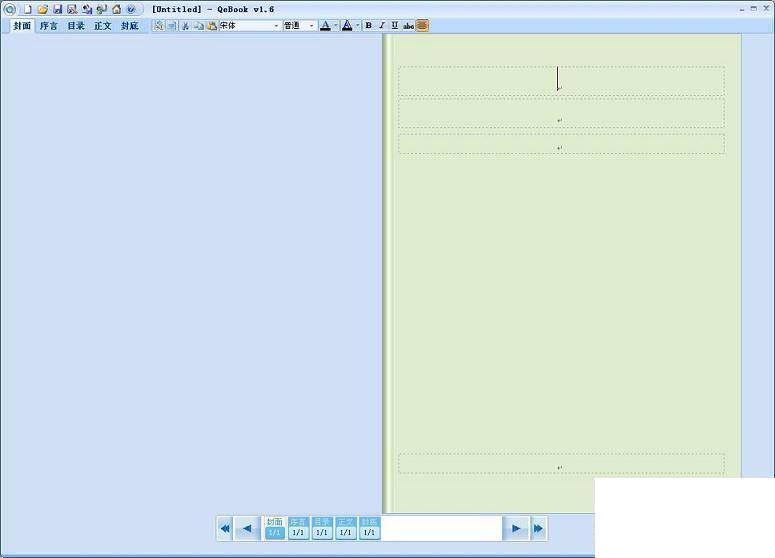Toggle italic formatting
This screenshot has width=775, height=558.
coord(382,26)
